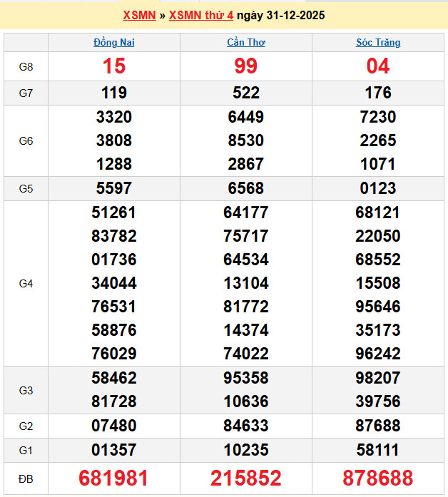Click the date text 31-12-2025

tap(292, 15)
